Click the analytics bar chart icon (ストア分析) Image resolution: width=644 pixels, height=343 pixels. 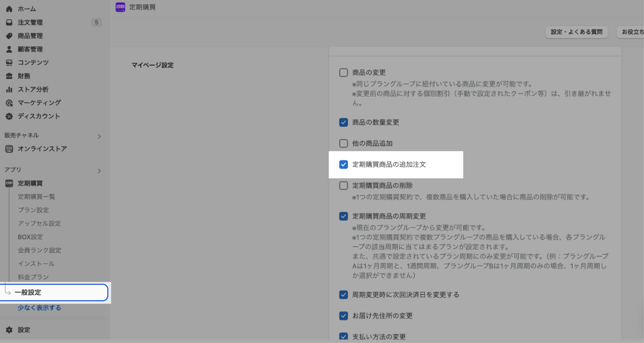point(9,90)
